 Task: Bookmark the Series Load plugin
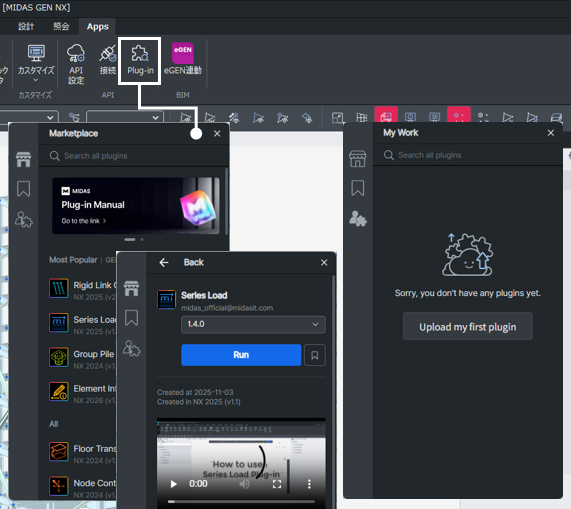tap(315, 355)
